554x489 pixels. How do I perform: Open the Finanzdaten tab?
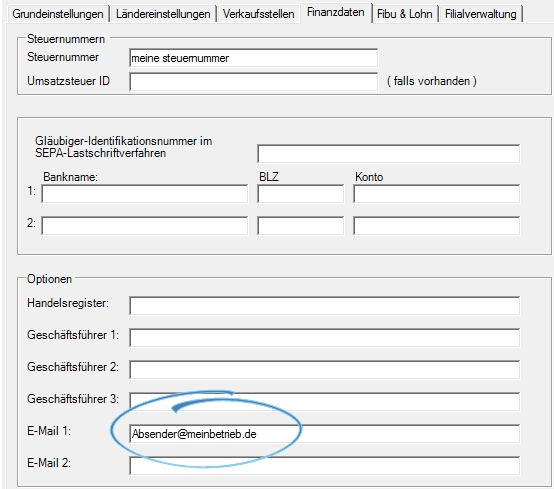(336, 13)
